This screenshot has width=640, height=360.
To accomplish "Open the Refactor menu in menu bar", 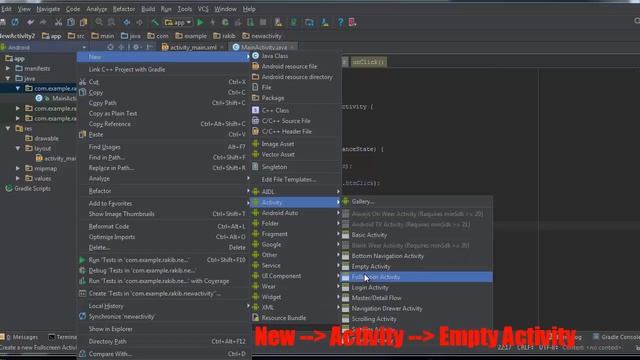I will [124, 9].
